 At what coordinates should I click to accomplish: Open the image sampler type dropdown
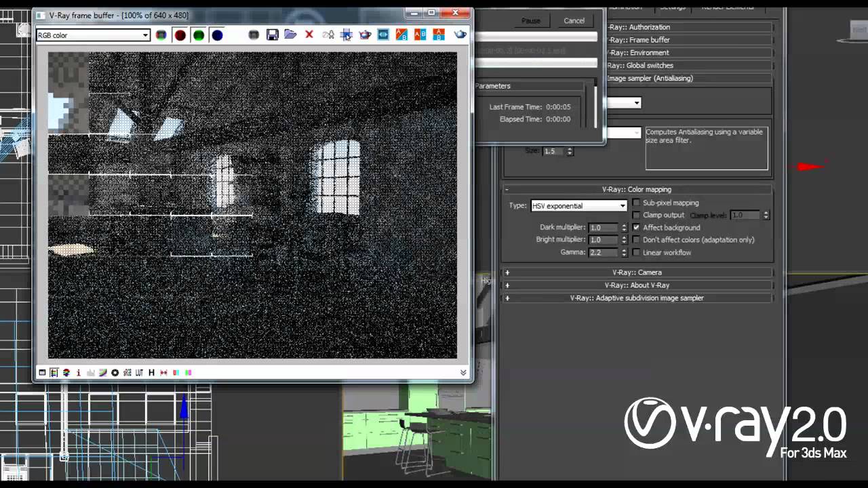[x=623, y=103]
